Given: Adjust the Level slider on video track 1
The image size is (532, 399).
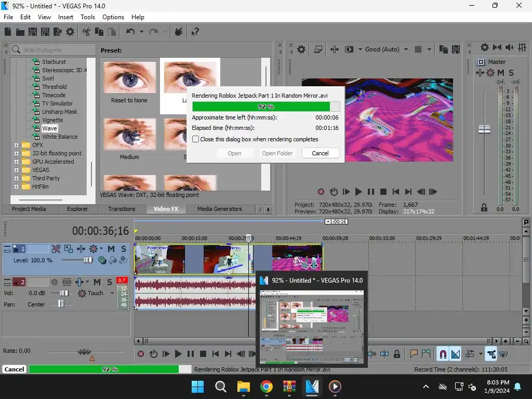Looking at the screenshot, I should tap(87, 260).
